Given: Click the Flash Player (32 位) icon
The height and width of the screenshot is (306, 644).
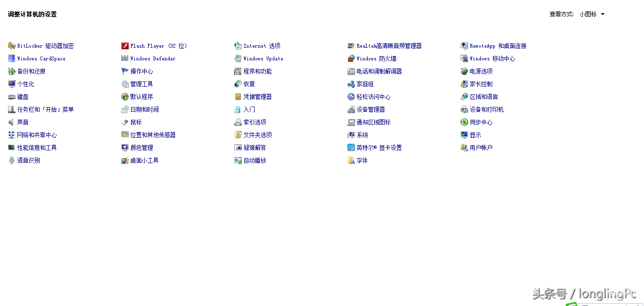Looking at the screenshot, I should point(125,46).
